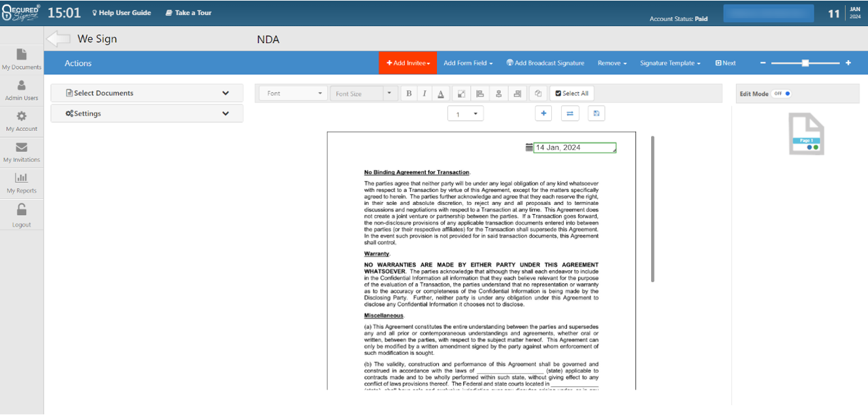The image size is (868, 415).
Task: Open the Signature Template menu
Action: click(669, 63)
